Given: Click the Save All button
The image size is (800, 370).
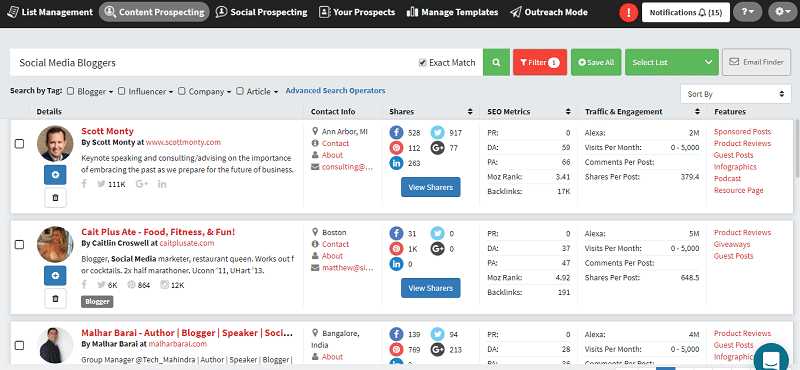Looking at the screenshot, I should (596, 62).
